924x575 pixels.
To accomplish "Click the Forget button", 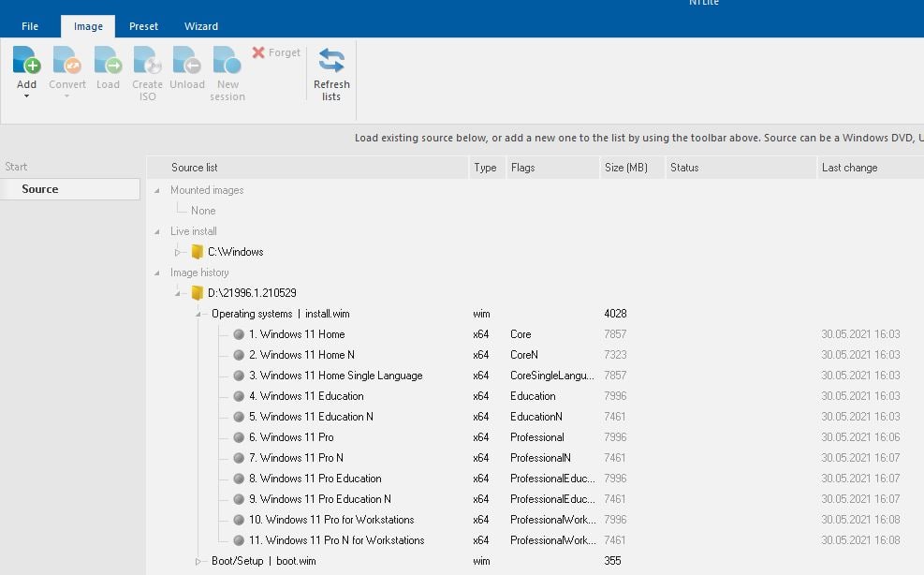I will pos(276,52).
